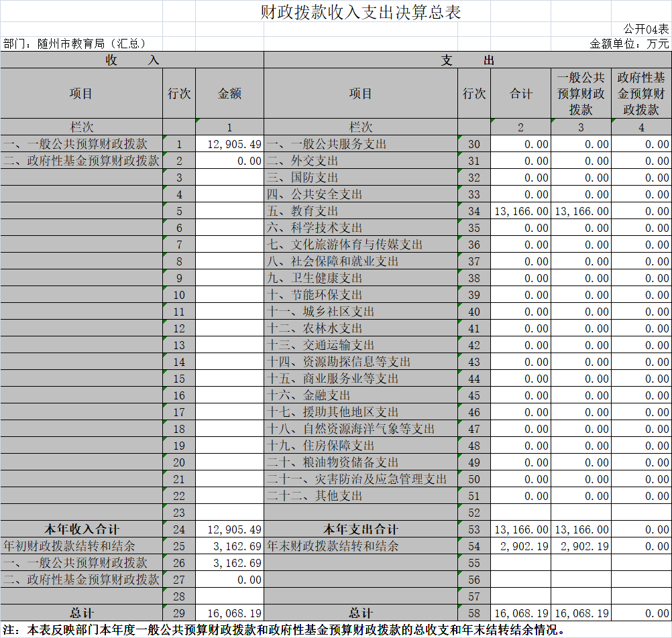Click the 八、社会保障和就业支出 cell
This screenshot has width=672, height=638.
[360, 261]
